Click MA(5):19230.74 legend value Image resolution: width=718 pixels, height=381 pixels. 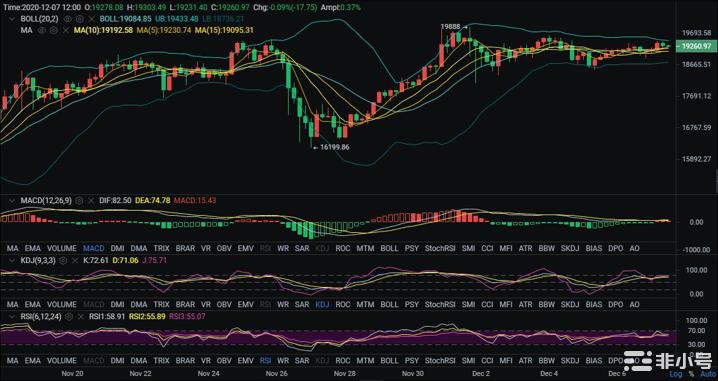163,30
